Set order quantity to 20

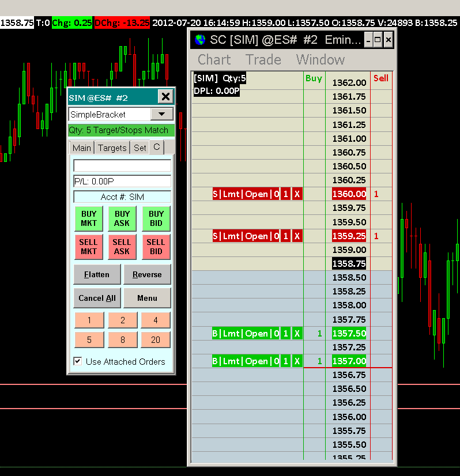click(x=156, y=339)
